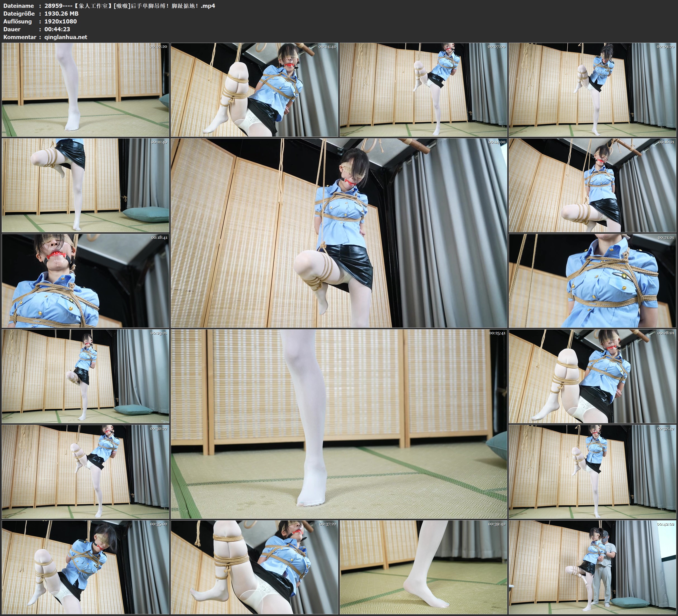The width and height of the screenshot is (678, 616).
Task: Click the 1920x1080 resolution value
Action: (x=61, y=21)
